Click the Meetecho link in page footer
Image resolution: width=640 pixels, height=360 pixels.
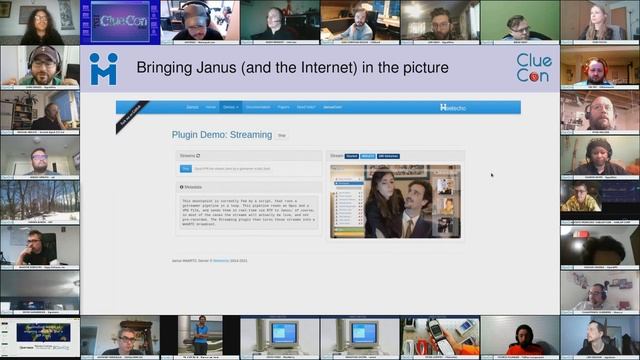221,260
